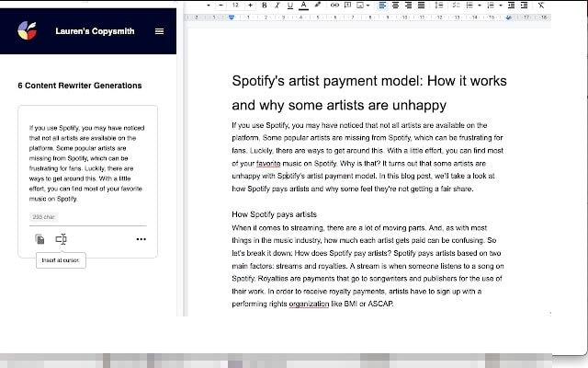Increase the font size
Image resolution: width=588 pixels, height=368 pixels.
coord(251,5)
